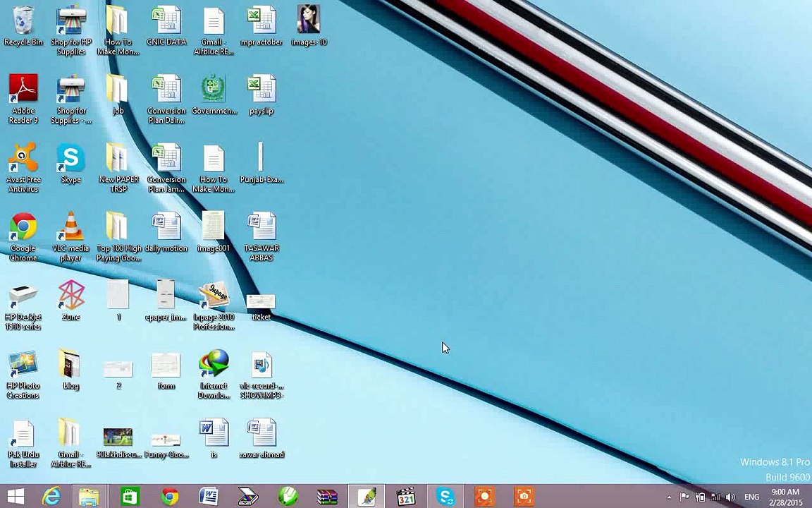Open Microsoft Word from the taskbar

(x=209, y=496)
